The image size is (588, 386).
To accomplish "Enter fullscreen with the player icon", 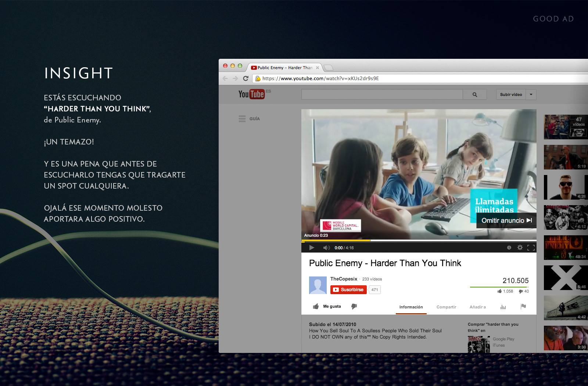I will pyautogui.click(x=531, y=248).
